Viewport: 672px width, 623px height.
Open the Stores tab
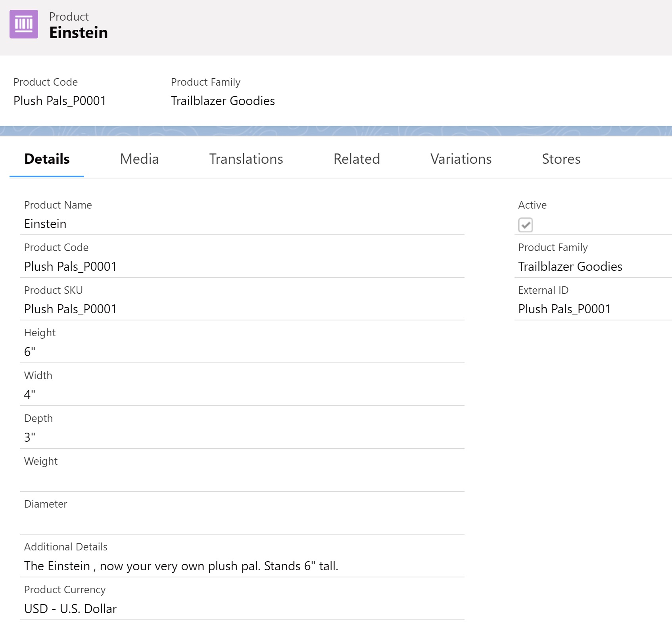pyautogui.click(x=561, y=159)
